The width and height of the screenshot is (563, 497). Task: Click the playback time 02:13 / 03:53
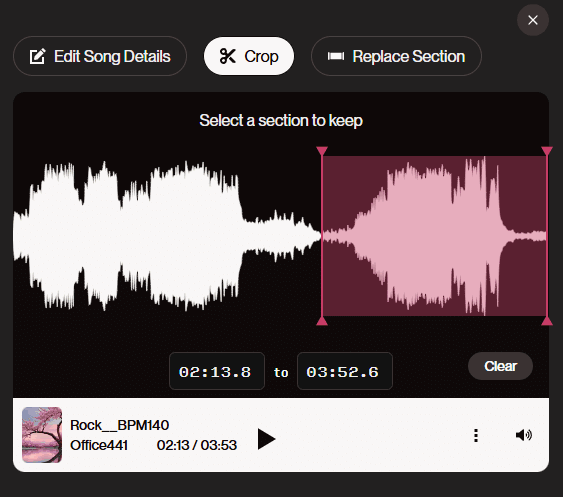(197, 445)
